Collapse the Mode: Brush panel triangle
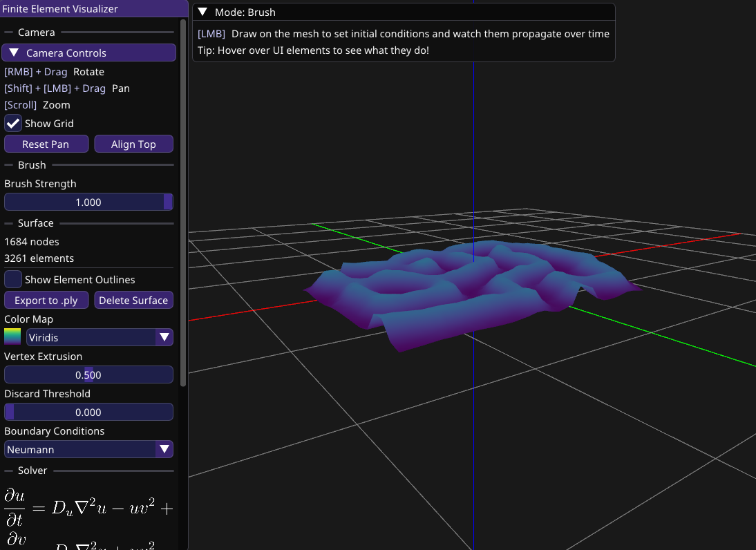The width and height of the screenshot is (756, 550). point(202,12)
